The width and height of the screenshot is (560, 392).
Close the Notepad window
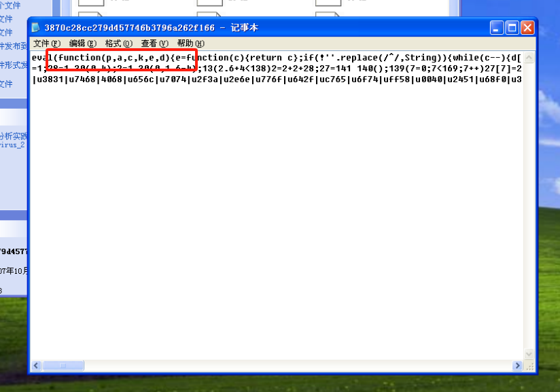click(527, 27)
